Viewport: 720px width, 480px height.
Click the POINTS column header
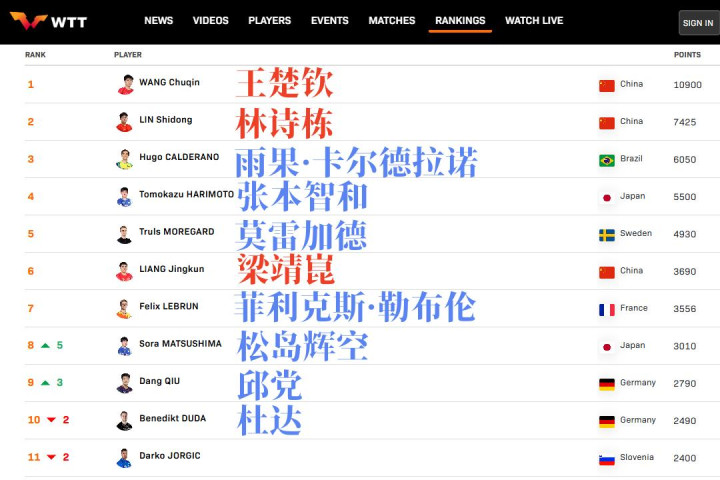(x=687, y=55)
